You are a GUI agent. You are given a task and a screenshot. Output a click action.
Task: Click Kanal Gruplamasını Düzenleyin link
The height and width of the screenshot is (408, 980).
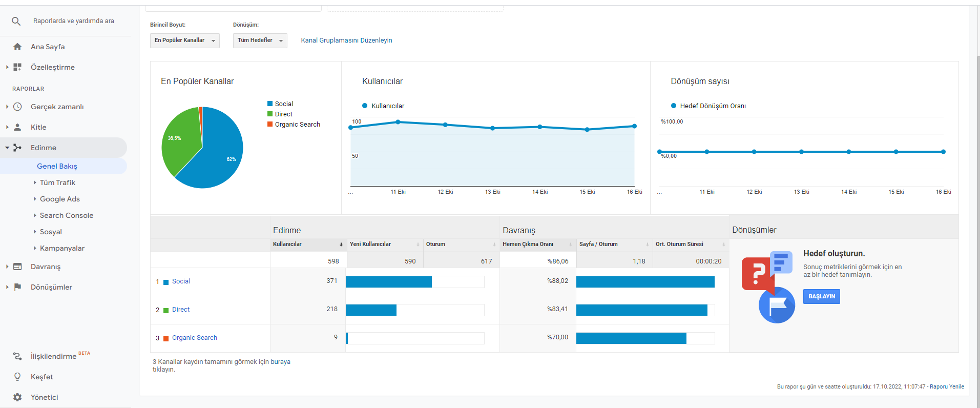(346, 40)
